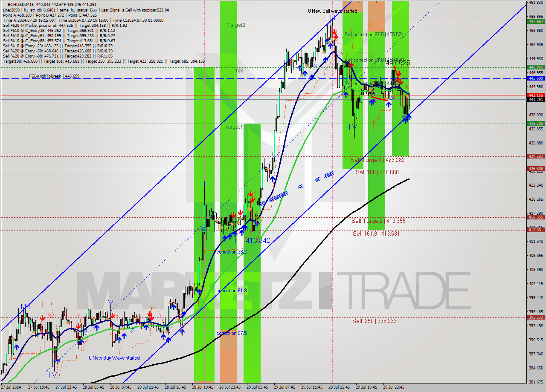Click the 'Sell %10 @ C_Entry38: 445.262' row
Image resolution: width=546 pixels, height=392 pixels.
[59, 30]
